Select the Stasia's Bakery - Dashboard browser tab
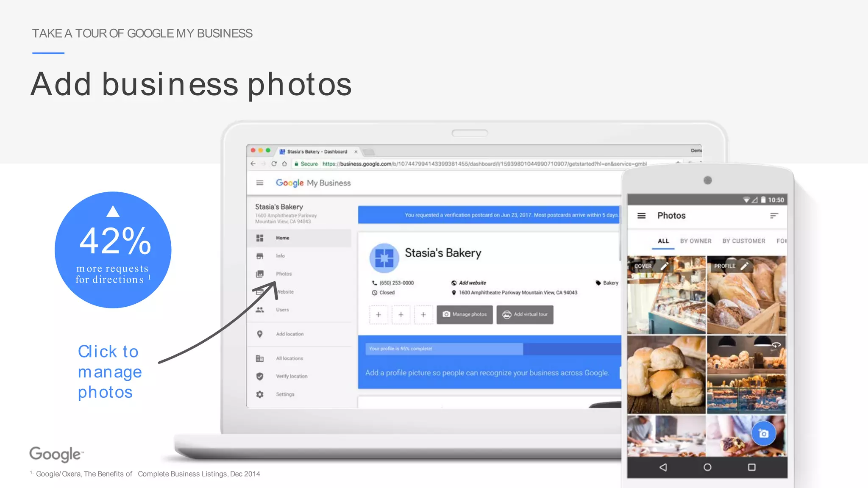This screenshot has height=488, width=868. (317, 152)
